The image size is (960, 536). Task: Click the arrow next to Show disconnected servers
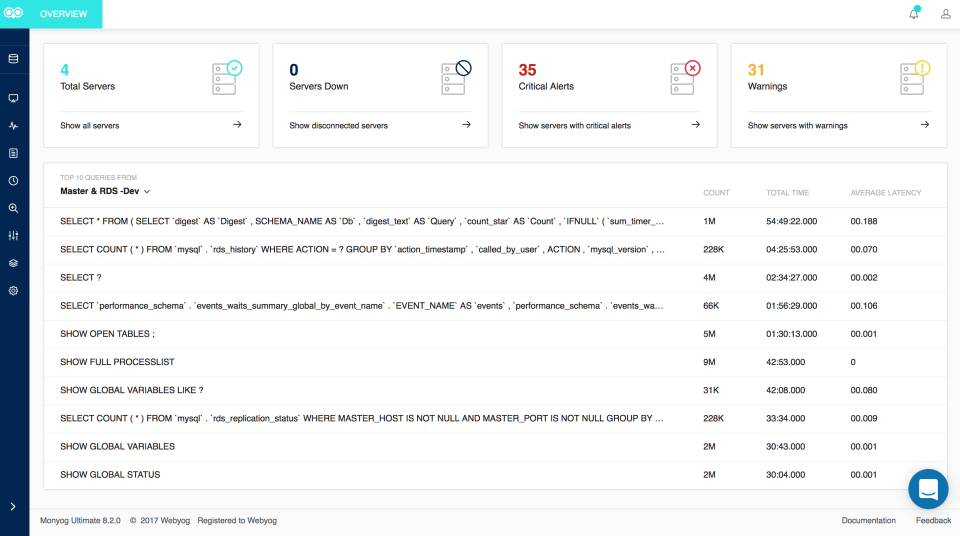[467, 124]
